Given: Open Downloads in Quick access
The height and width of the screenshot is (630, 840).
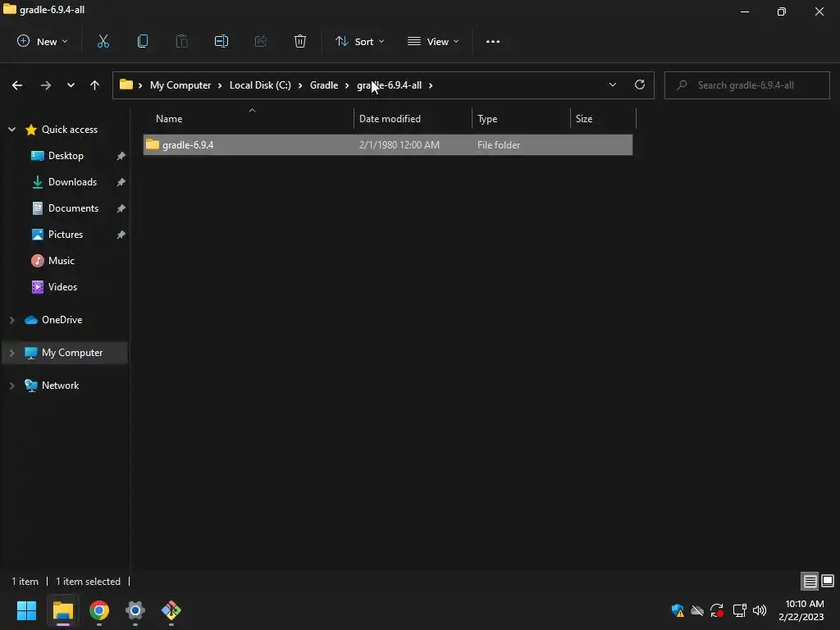Looking at the screenshot, I should click(x=72, y=181).
